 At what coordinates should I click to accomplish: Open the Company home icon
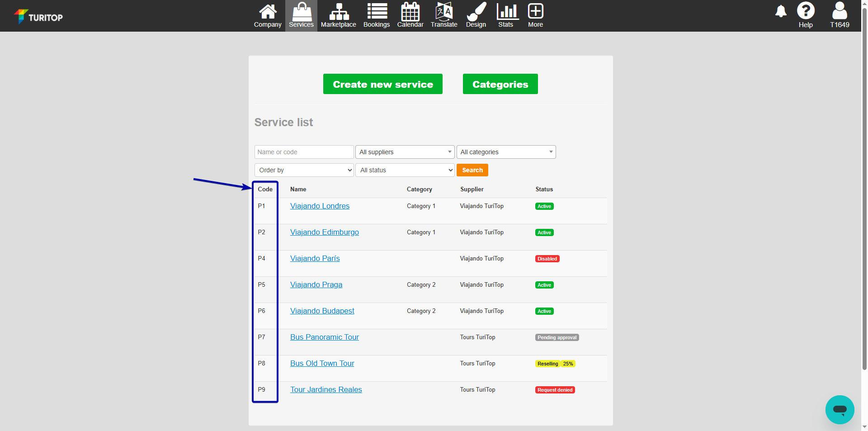(268, 12)
